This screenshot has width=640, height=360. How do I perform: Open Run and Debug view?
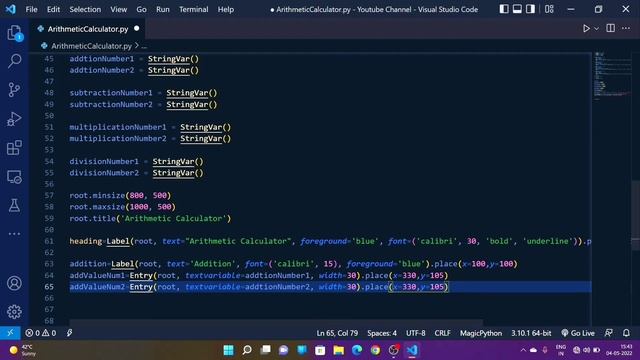point(14,119)
